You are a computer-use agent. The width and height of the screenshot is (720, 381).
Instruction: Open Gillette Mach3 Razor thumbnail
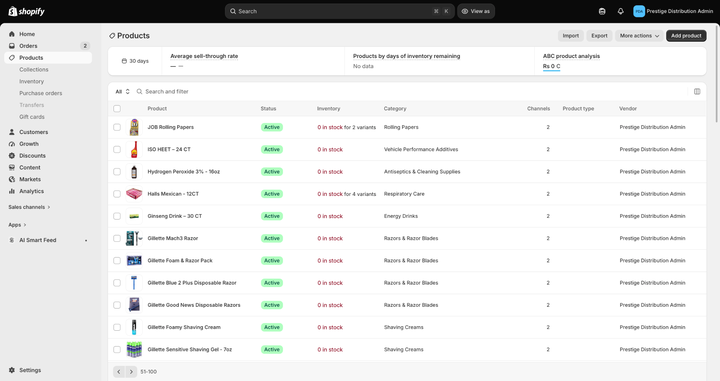pyautogui.click(x=134, y=238)
